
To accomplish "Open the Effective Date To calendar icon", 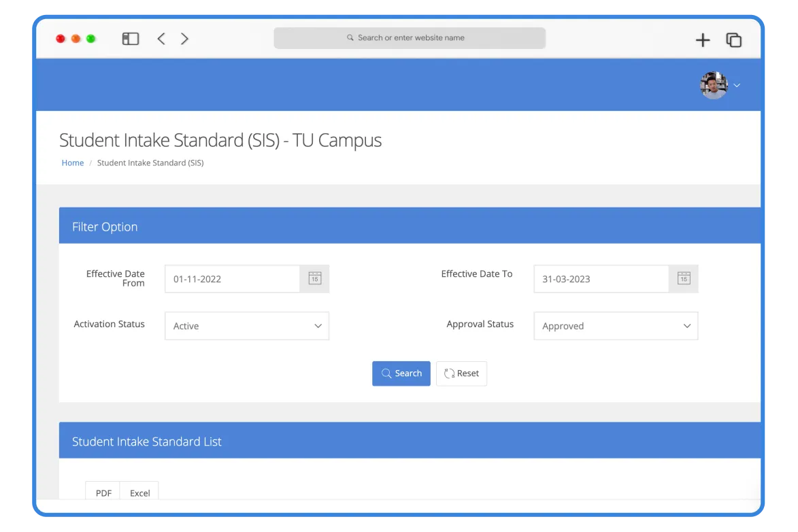I will click(684, 278).
